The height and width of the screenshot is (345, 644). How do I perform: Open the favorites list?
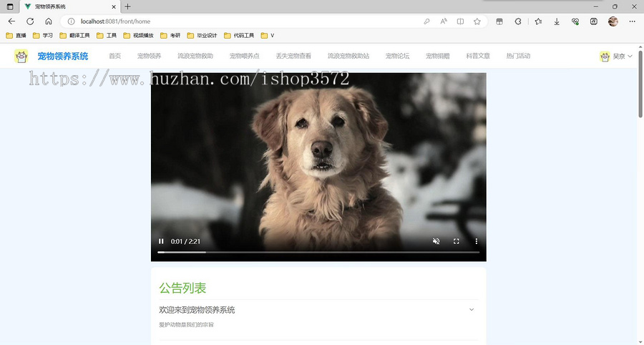538,21
